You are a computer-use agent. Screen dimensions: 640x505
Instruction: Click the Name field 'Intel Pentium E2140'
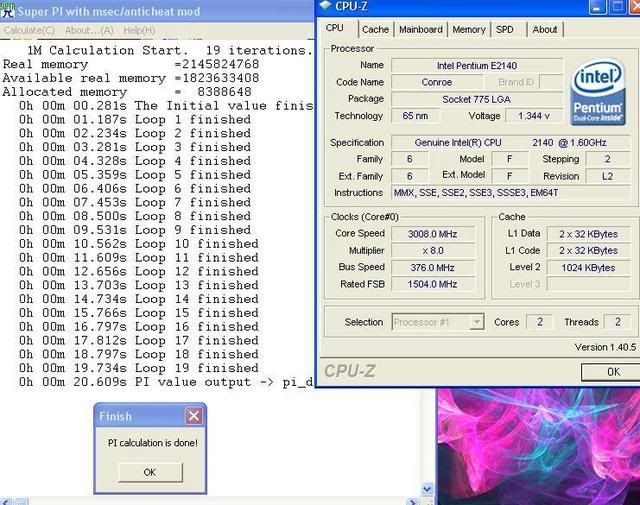point(477,66)
